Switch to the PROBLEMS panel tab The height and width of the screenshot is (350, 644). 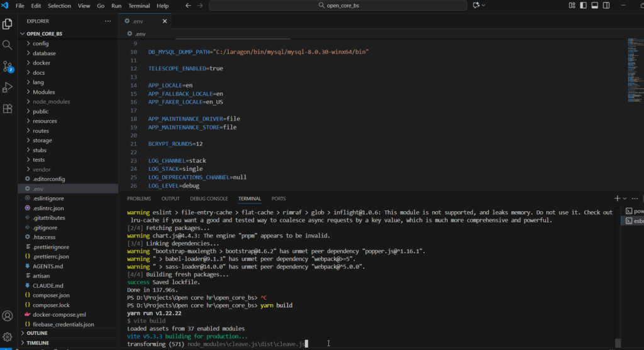click(139, 199)
